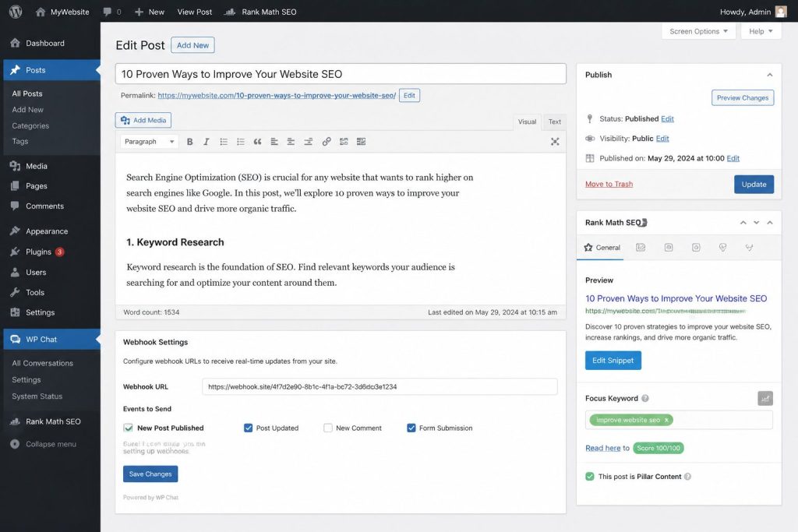Align text right in the editor toolbar

309,142
